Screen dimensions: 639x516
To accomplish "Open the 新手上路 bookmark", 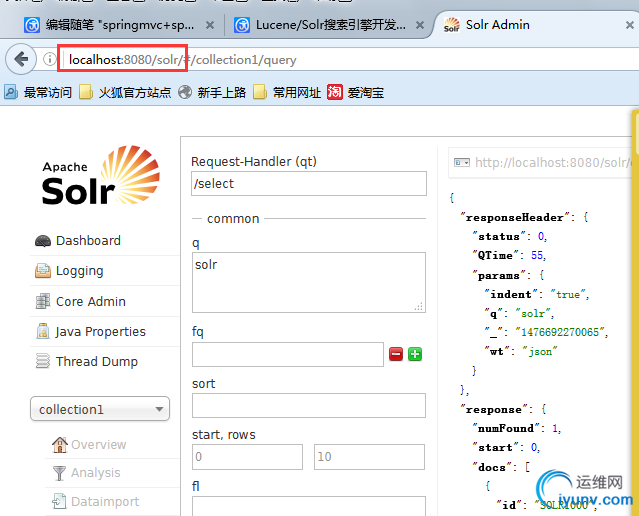I will [212, 92].
